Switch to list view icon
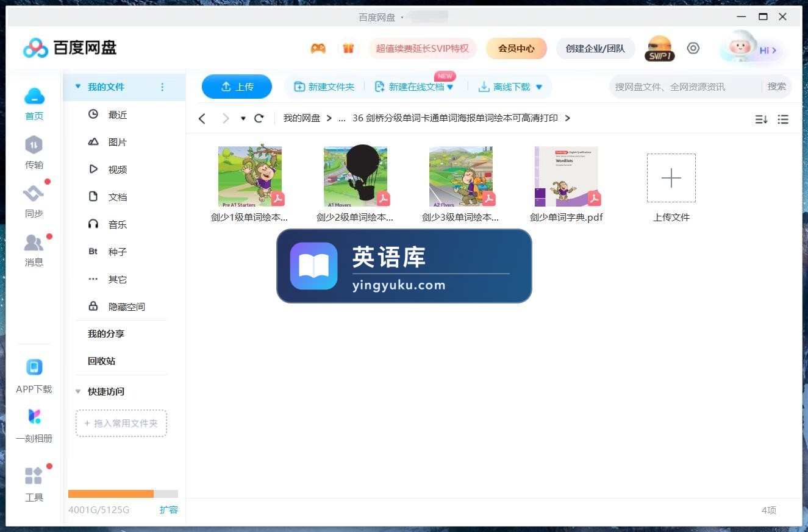The image size is (808, 532). 784,119
